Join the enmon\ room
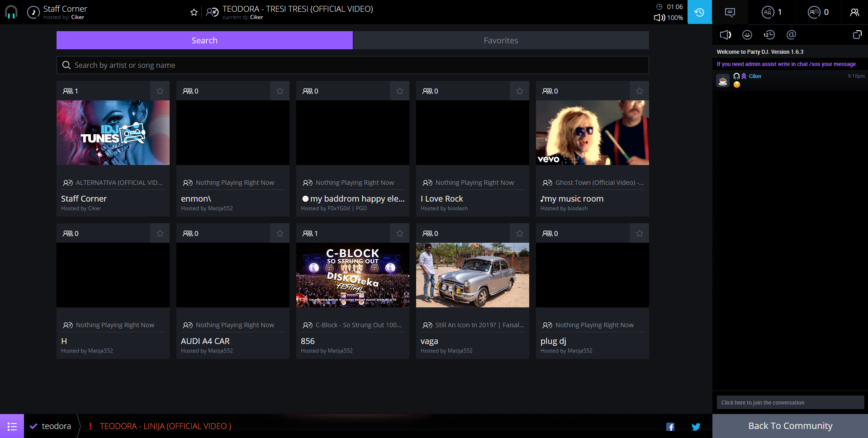This screenshot has width=868, height=438. click(196, 198)
